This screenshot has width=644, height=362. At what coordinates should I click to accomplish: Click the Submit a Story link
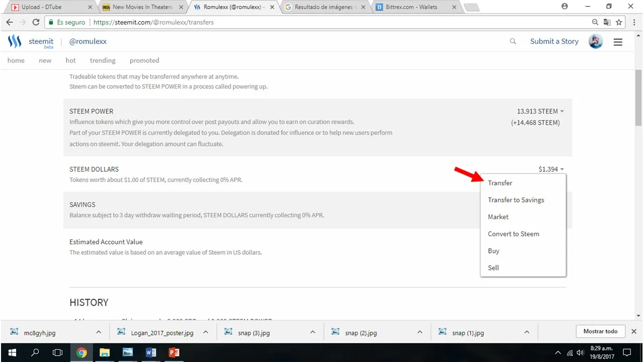pyautogui.click(x=554, y=41)
